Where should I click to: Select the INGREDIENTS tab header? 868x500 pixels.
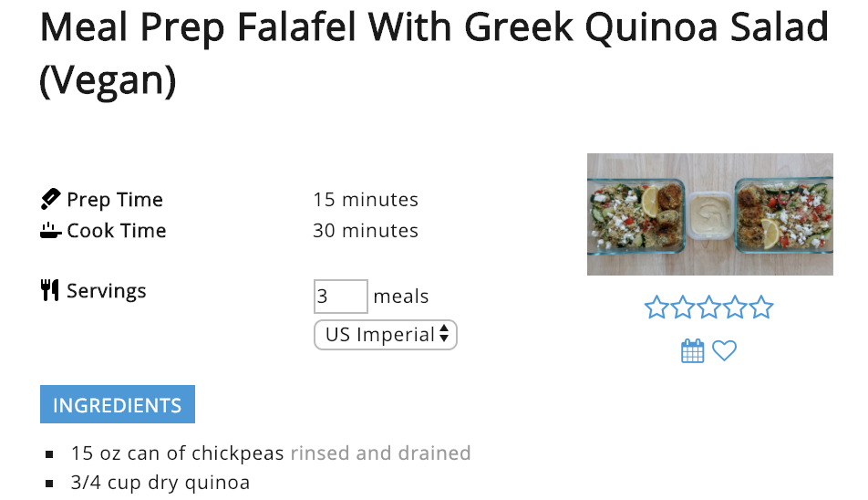118,404
